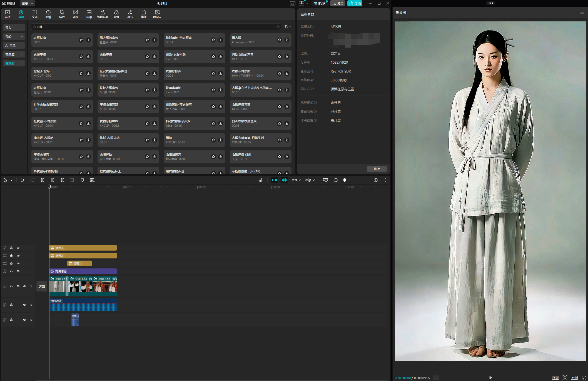This screenshot has width=588, height=381.
Task: Open the selection tool mode dropdown arrow
Action: [12, 180]
